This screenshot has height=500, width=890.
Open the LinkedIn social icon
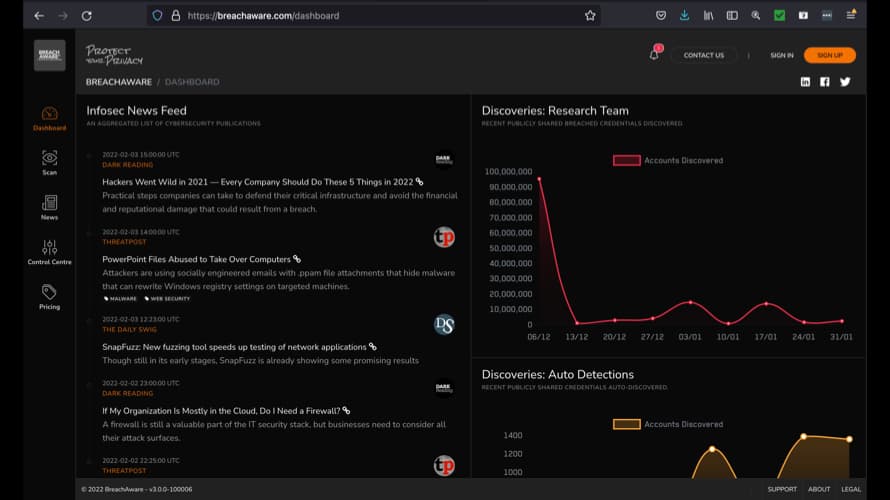(805, 82)
